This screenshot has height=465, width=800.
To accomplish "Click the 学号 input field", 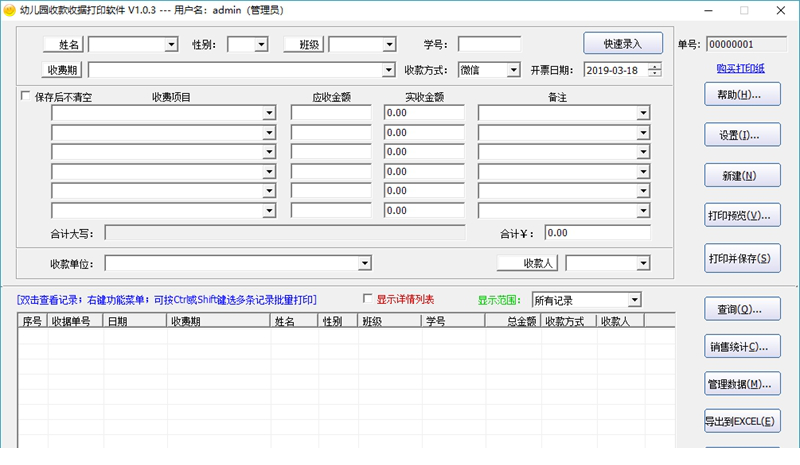I will coord(489,44).
